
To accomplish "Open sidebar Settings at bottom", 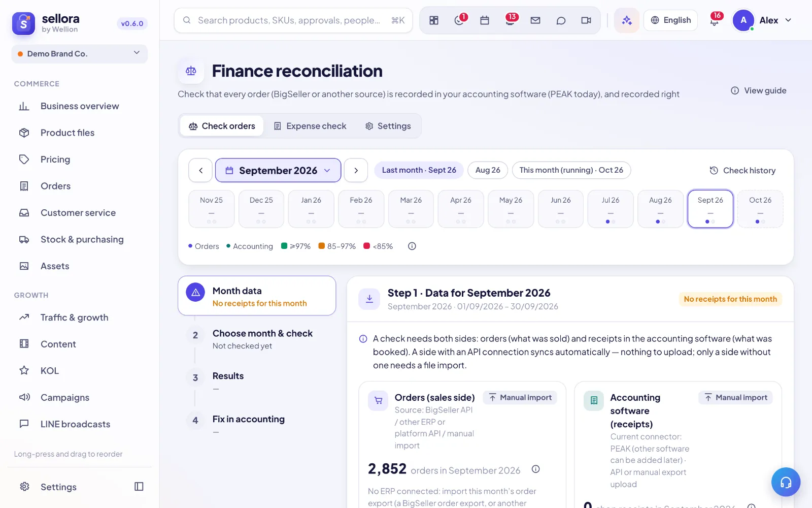I will (x=58, y=487).
